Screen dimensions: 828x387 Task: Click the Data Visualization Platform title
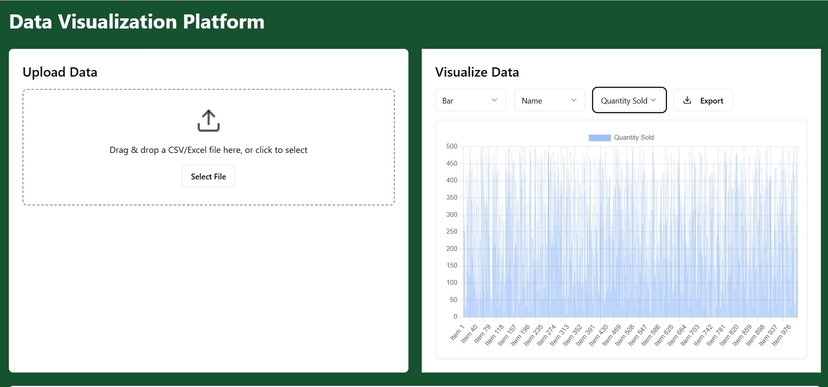pyautogui.click(x=137, y=22)
